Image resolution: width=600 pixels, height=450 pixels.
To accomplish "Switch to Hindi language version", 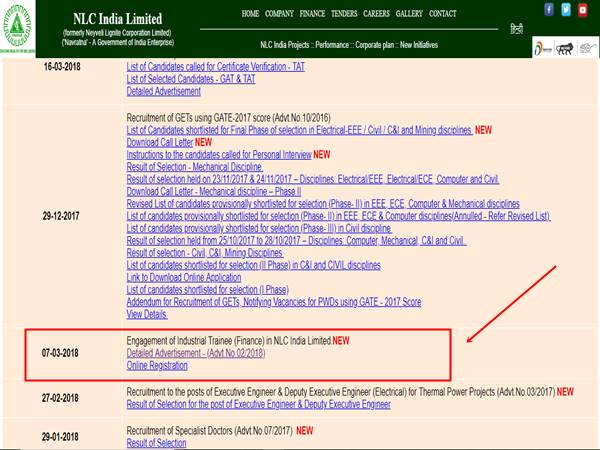I will click(517, 29).
